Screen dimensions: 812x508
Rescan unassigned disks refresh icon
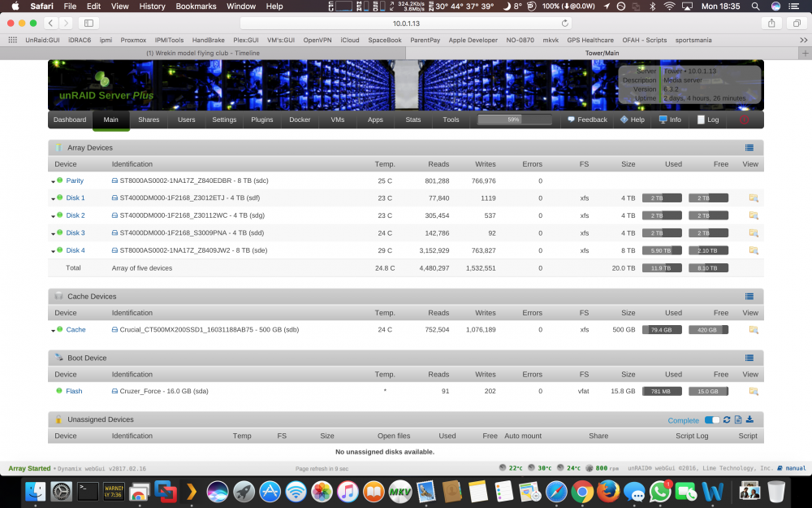(727, 420)
